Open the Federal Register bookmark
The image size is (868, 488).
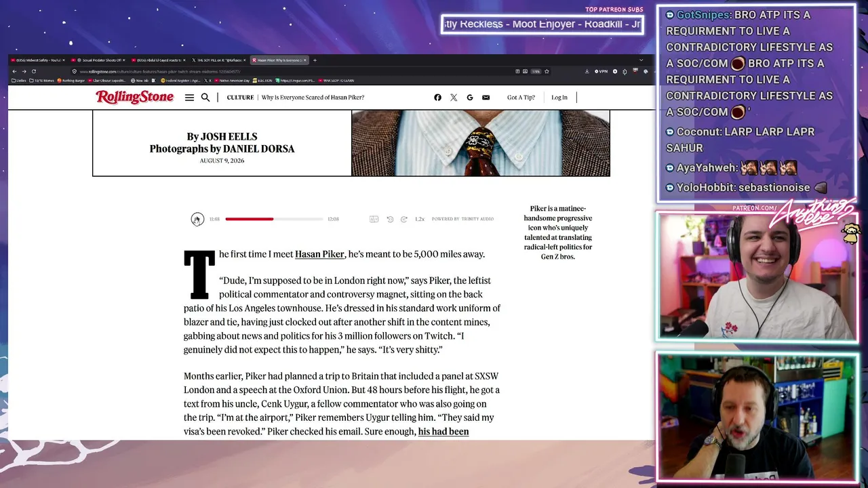click(181, 81)
